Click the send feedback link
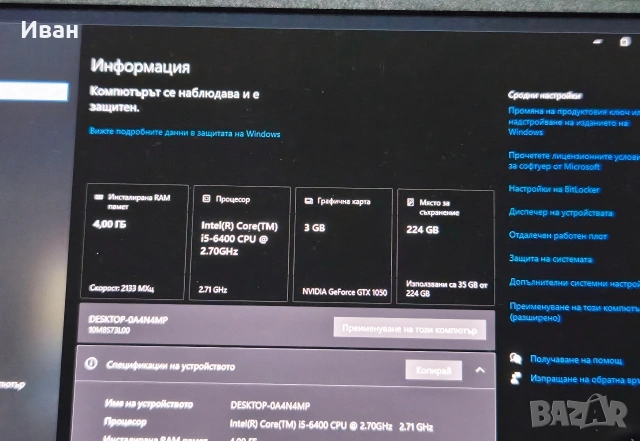The image size is (640, 441). click(x=585, y=379)
